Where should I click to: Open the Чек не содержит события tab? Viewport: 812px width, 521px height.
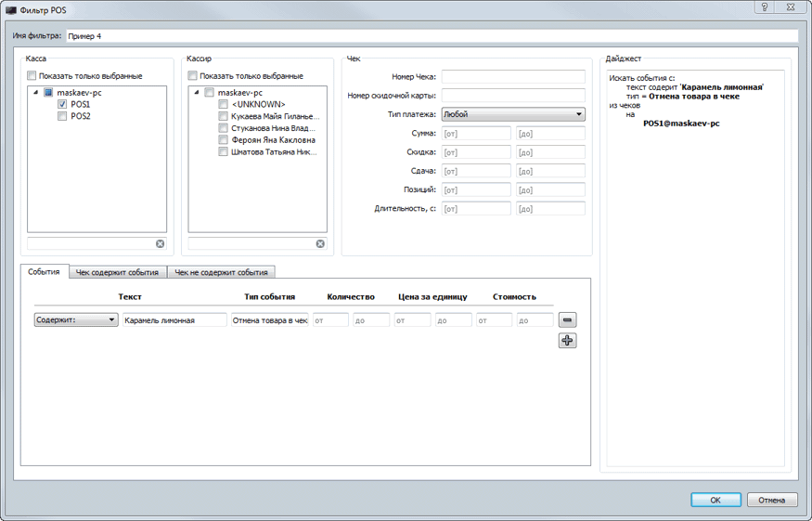tap(223, 272)
